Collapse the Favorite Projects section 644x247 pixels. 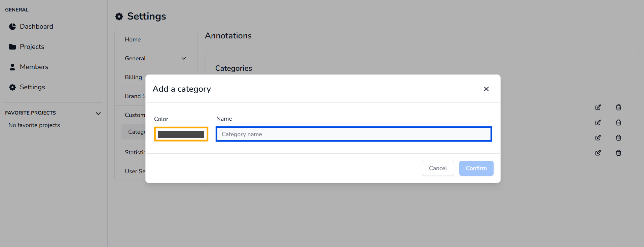point(98,114)
